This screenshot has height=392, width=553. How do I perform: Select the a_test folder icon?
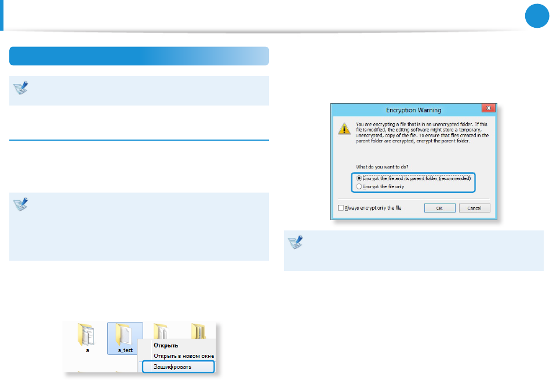[x=125, y=338]
